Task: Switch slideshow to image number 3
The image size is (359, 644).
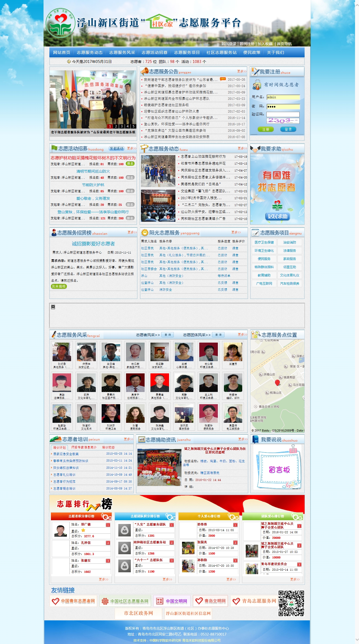Action: pyautogui.click(x=122, y=126)
